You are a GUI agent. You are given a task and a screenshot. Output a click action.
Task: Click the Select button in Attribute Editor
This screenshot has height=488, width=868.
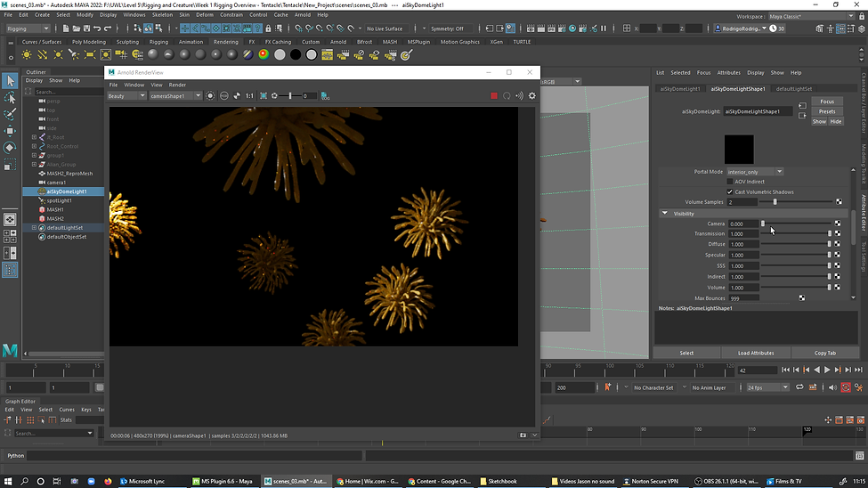[686, 353]
